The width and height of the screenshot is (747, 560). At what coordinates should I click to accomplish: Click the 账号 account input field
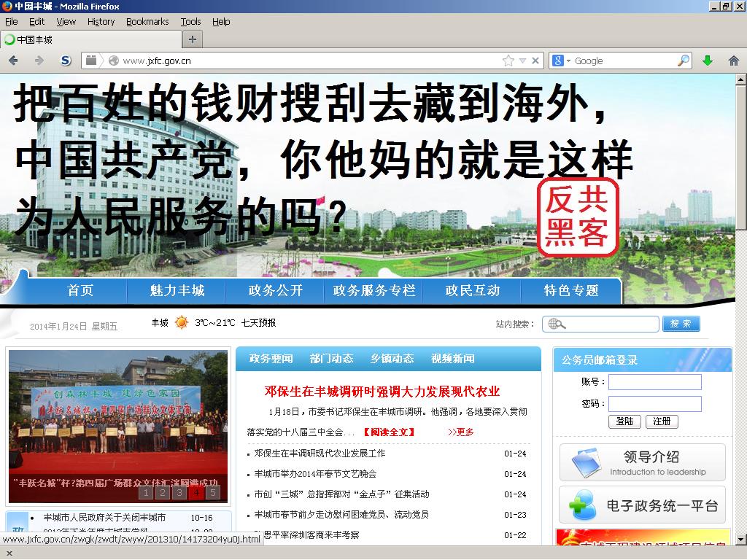pyautogui.click(x=654, y=382)
